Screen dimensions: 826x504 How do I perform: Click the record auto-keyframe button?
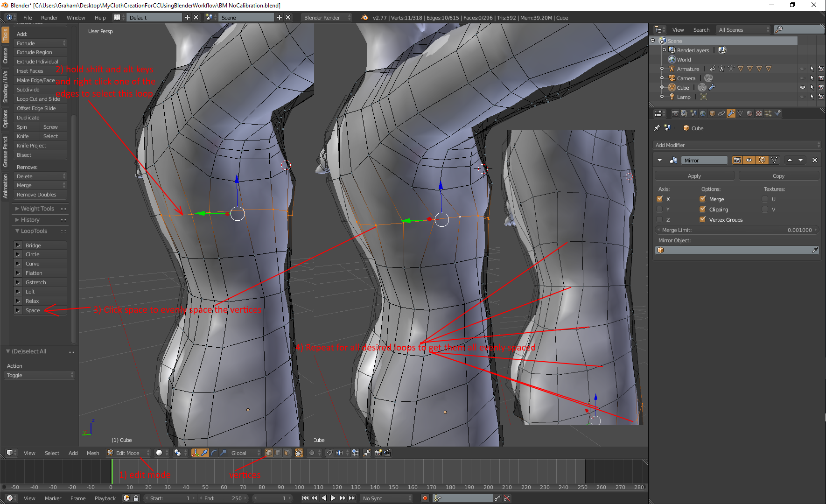tap(425, 498)
